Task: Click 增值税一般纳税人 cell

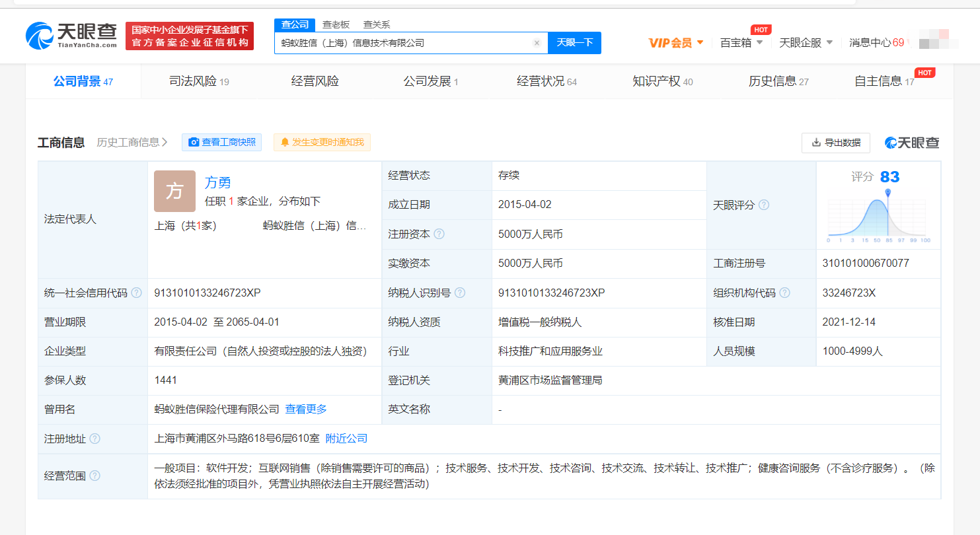Action: coord(540,322)
